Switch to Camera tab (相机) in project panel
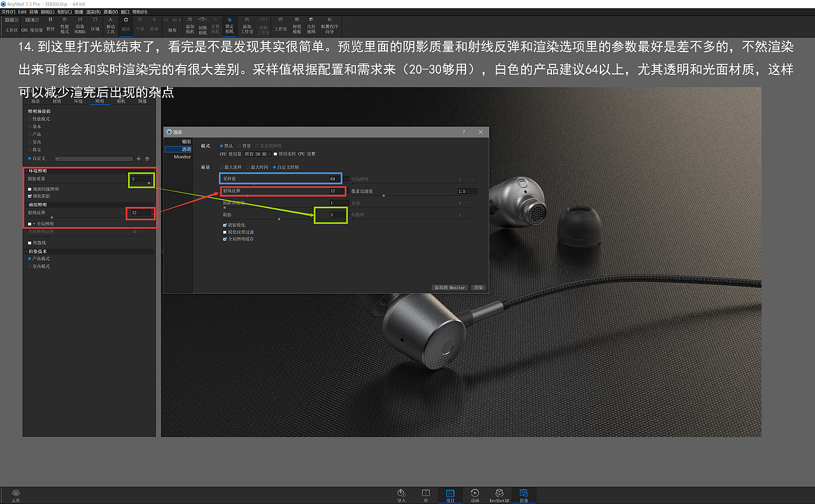The height and width of the screenshot is (504, 815). (x=121, y=101)
